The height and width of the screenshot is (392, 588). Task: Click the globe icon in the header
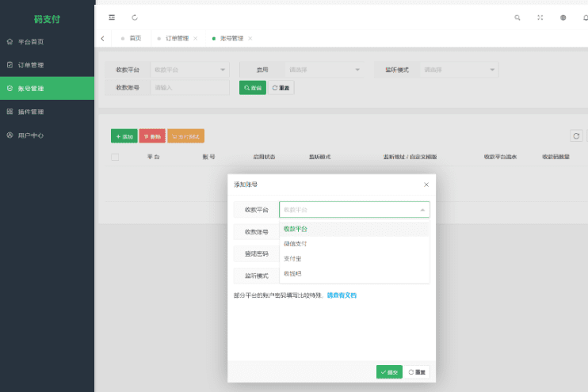point(563,17)
